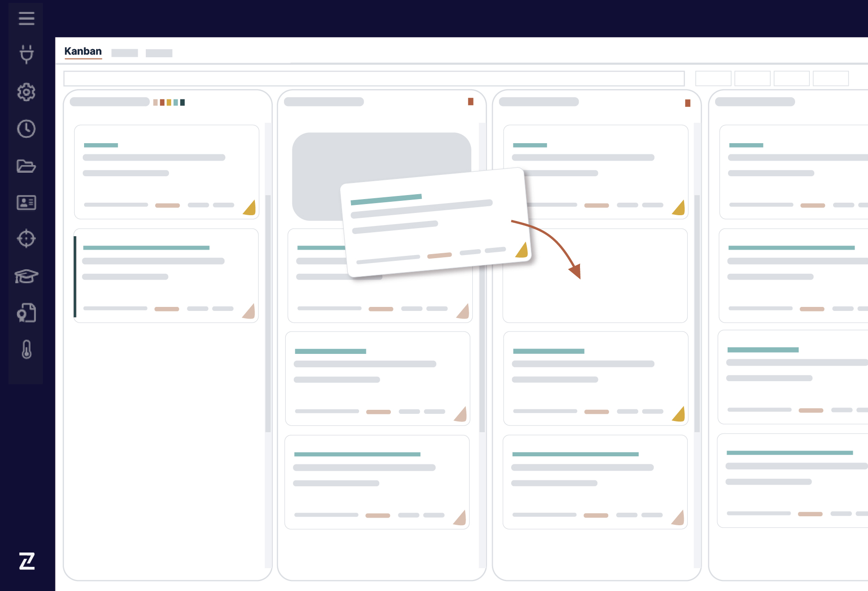Image resolution: width=868 pixels, height=591 pixels.
Task: Click the yellow corner fold on first card
Action: [x=250, y=208]
